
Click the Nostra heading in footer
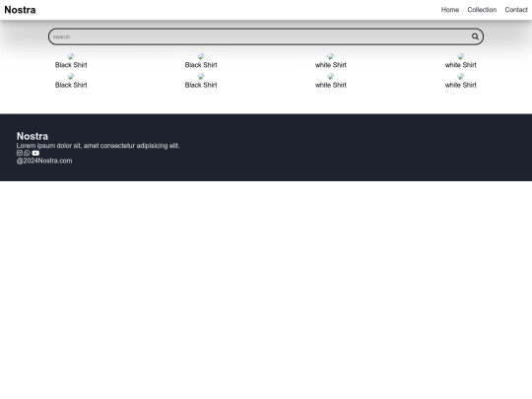(33, 136)
